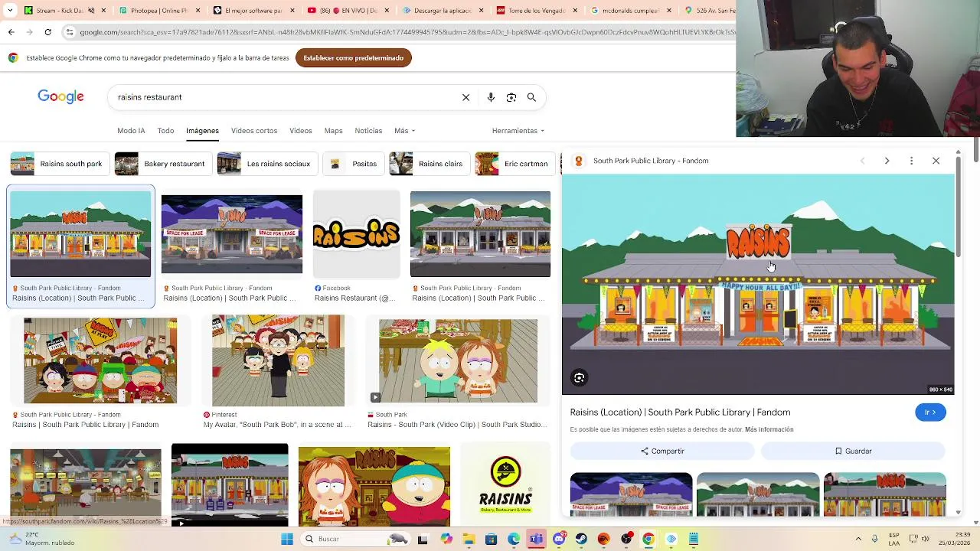Start voice search with the microphone icon
The image size is (980, 551).
pos(491,97)
